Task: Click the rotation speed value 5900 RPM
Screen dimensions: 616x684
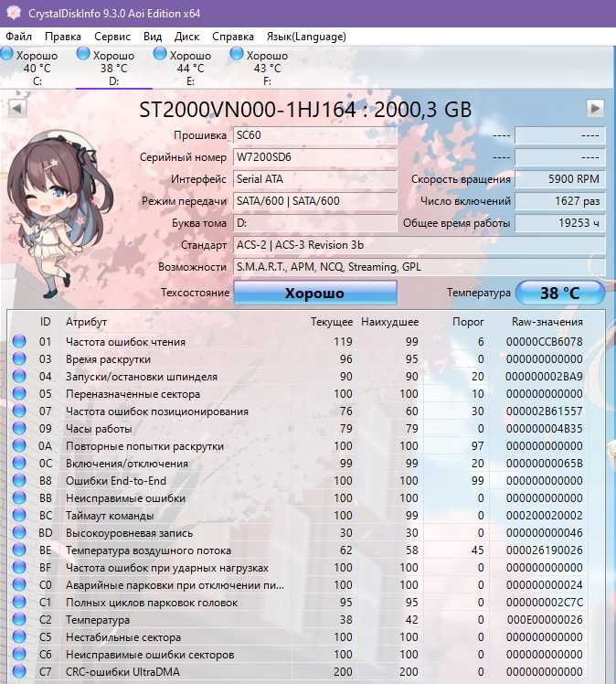Action: 559,179
